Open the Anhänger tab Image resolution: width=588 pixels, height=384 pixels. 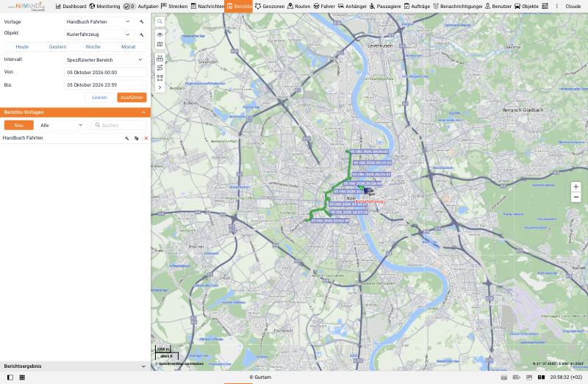352,7
